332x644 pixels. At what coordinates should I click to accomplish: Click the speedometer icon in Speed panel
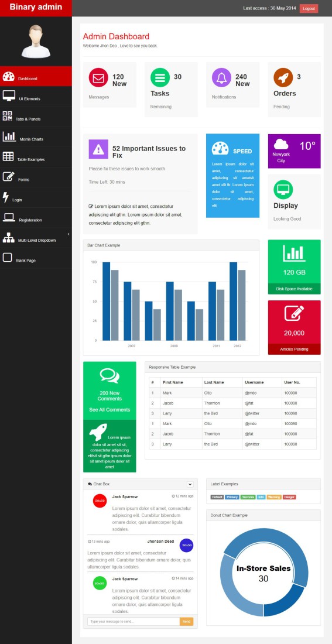[x=220, y=148]
